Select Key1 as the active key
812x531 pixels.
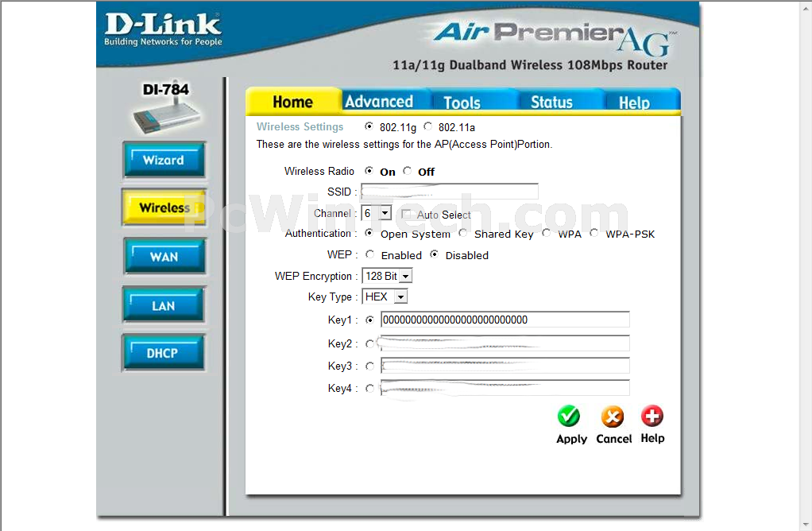[369, 320]
